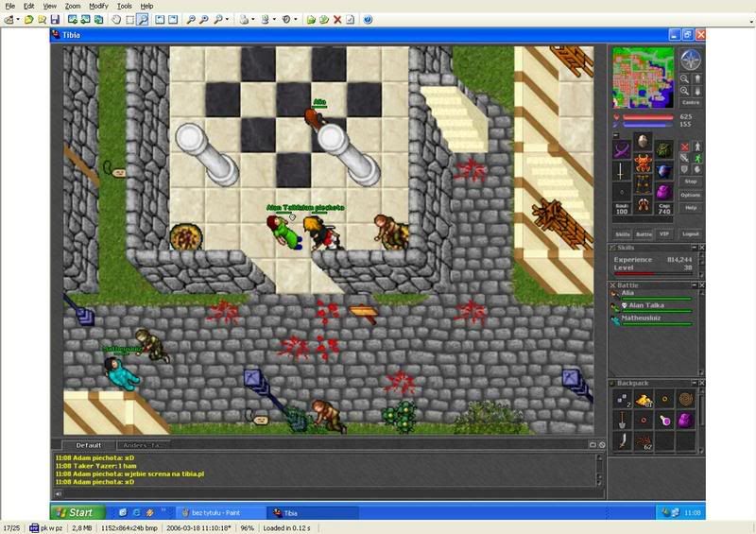
Task: Click the red X delete icon in toolbar
Action: (x=337, y=20)
